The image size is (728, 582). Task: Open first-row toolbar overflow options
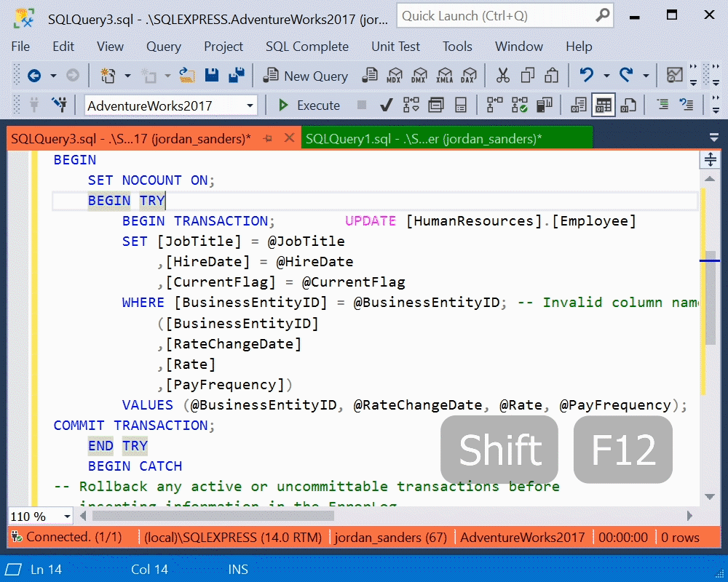click(x=693, y=75)
